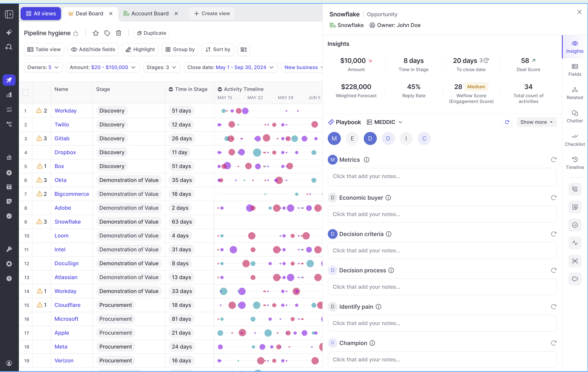Select the C step in MEDDIC stepper
The height and width of the screenshot is (372, 588).
[x=424, y=138]
